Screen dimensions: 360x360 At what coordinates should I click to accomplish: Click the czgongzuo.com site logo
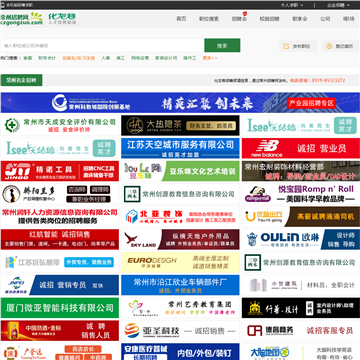22,19
